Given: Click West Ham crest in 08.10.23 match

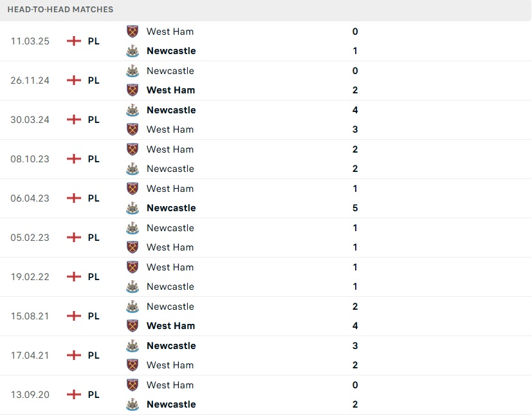Looking at the screenshot, I should click(133, 149).
